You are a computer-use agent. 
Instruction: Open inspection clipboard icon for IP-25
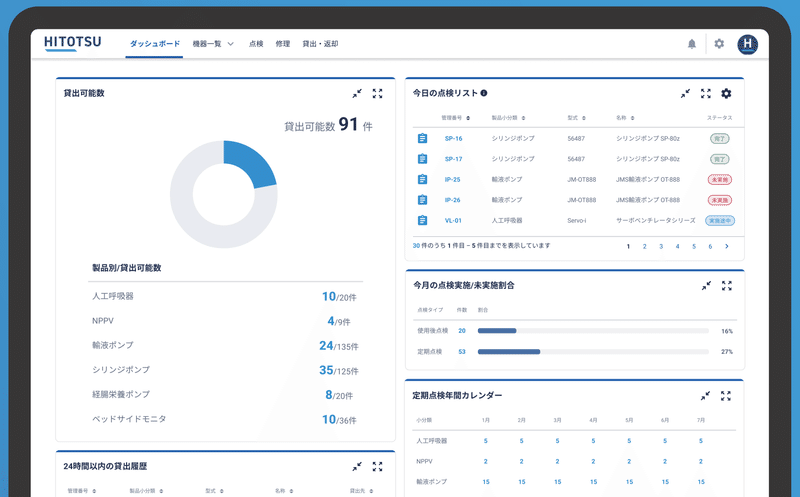point(422,179)
